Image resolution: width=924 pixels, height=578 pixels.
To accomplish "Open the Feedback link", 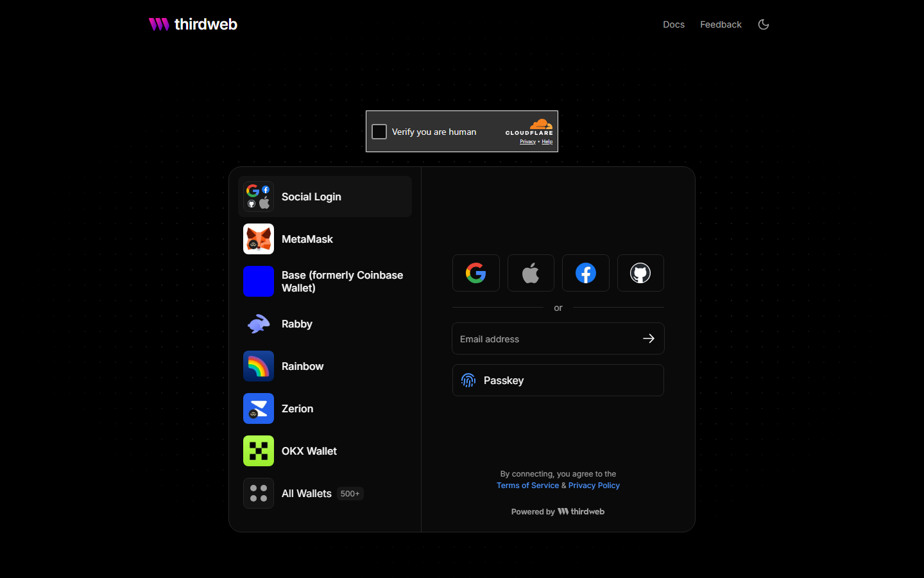I will (721, 24).
